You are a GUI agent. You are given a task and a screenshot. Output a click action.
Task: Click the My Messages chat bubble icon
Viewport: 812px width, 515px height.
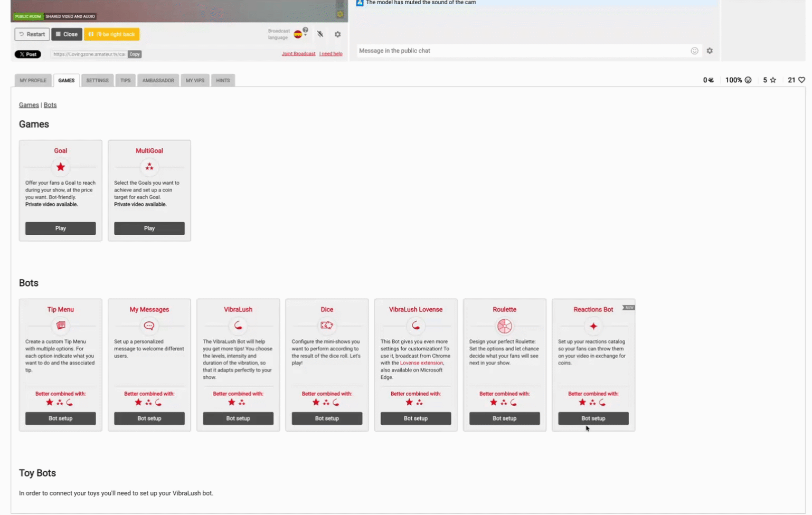click(149, 326)
